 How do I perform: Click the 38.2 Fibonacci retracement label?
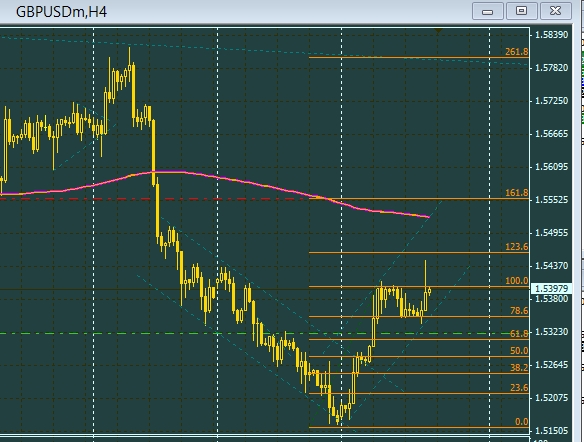point(519,368)
